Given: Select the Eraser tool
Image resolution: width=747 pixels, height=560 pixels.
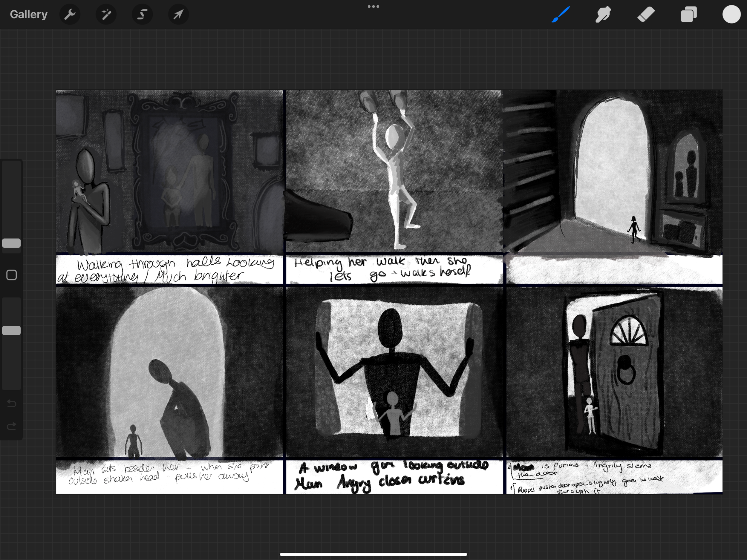Looking at the screenshot, I should [646, 15].
